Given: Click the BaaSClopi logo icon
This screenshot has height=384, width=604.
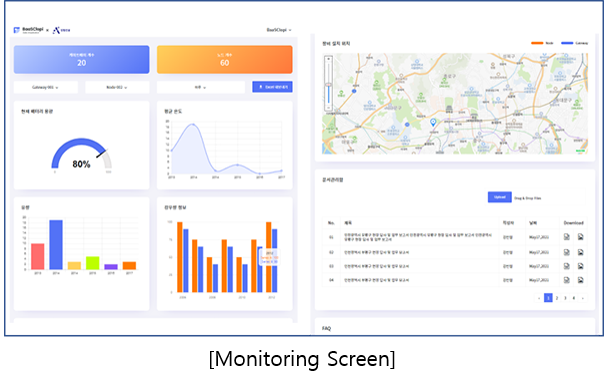Looking at the screenshot, I should coord(17,30).
